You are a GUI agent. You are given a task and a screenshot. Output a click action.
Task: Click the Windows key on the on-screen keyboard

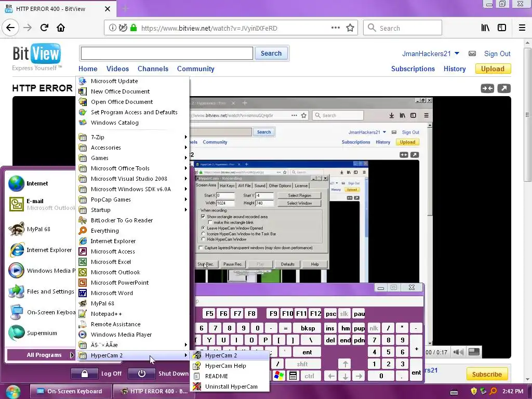[x=279, y=376]
